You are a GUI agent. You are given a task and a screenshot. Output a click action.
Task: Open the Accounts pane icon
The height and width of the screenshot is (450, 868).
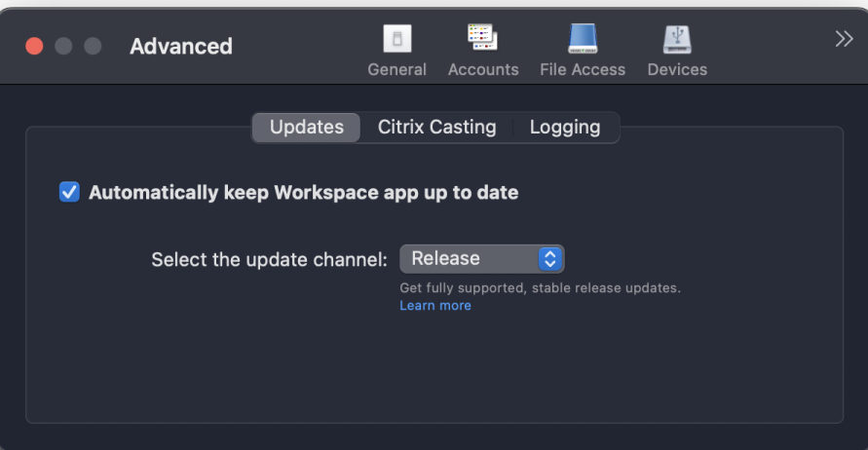click(x=482, y=39)
